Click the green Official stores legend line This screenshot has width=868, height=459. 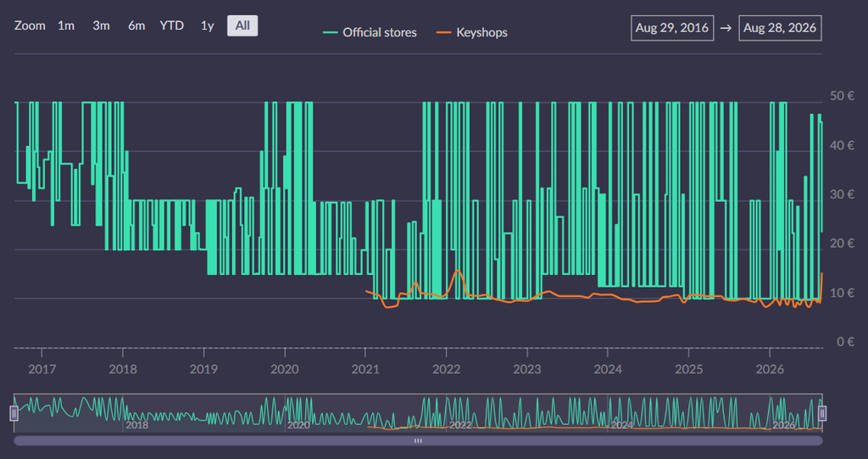click(x=330, y=33)
